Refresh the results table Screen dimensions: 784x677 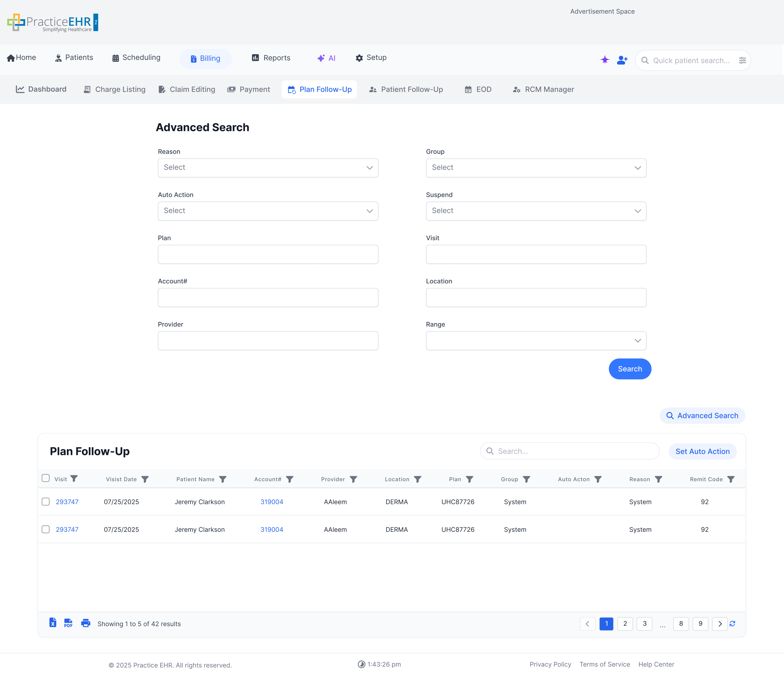pyautogui.click(x=733, y=624)
